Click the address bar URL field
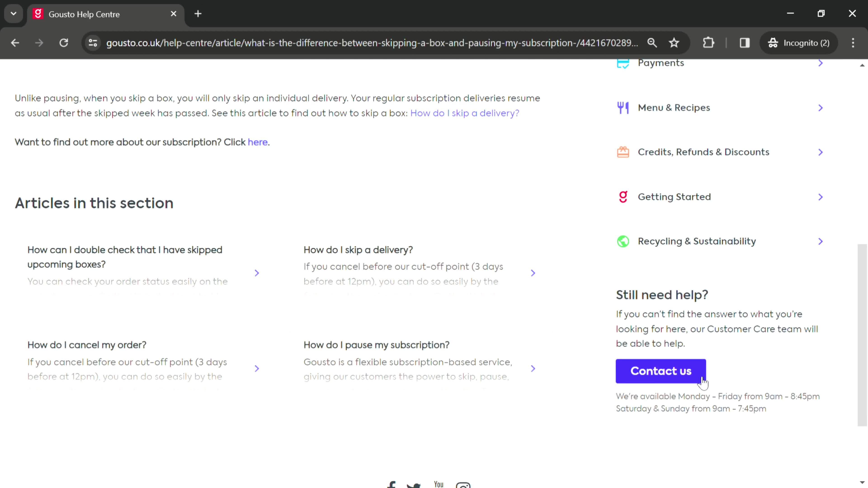 (x=372, y=43)
